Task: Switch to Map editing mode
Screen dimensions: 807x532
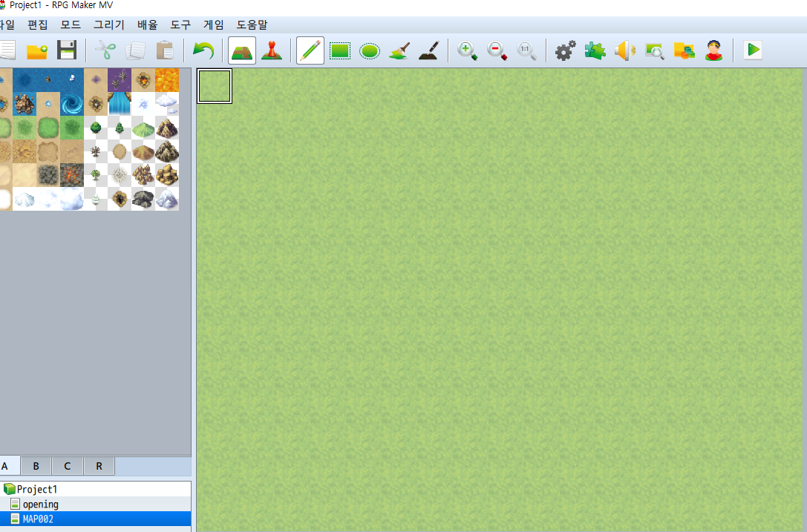Action: tap(242, 50)
